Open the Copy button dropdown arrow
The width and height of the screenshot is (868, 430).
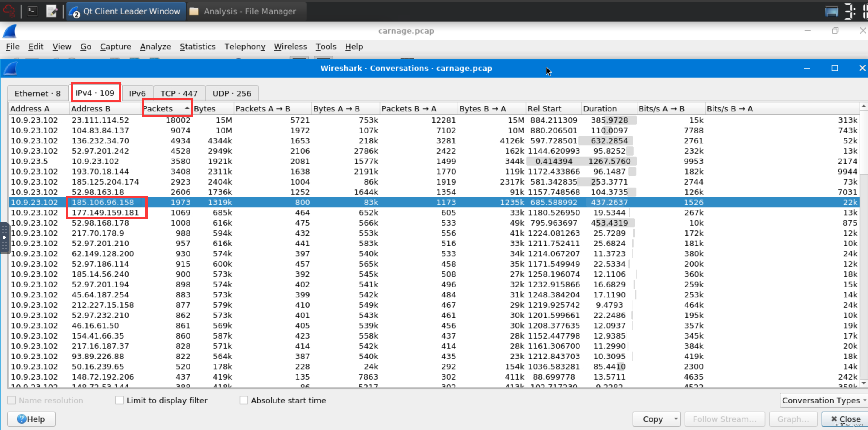coord(676,419)
